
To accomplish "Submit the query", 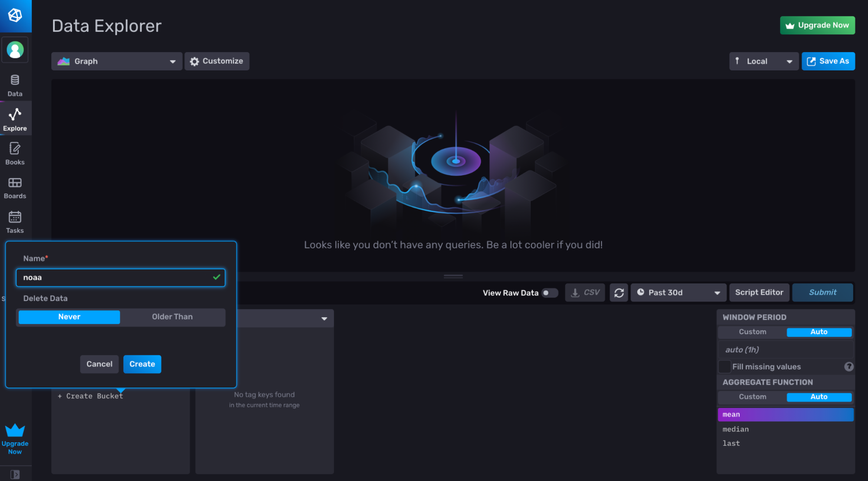I will [x=822, y=293].
